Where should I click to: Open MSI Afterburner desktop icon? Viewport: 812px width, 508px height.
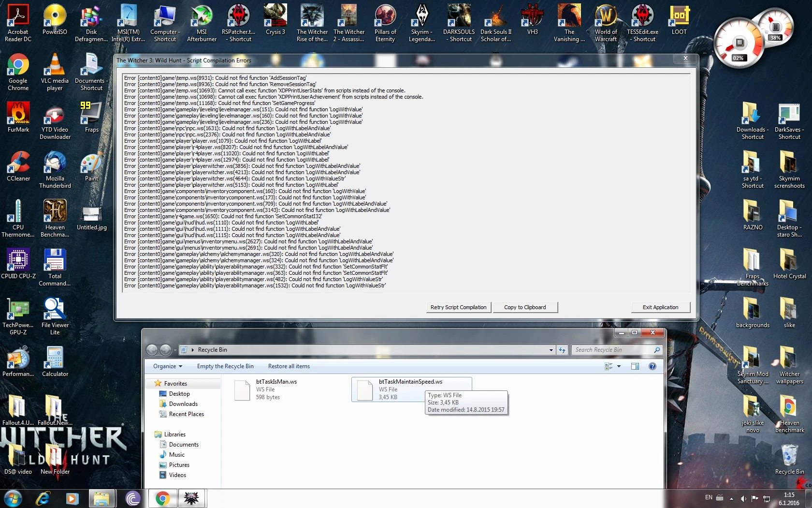202,23
